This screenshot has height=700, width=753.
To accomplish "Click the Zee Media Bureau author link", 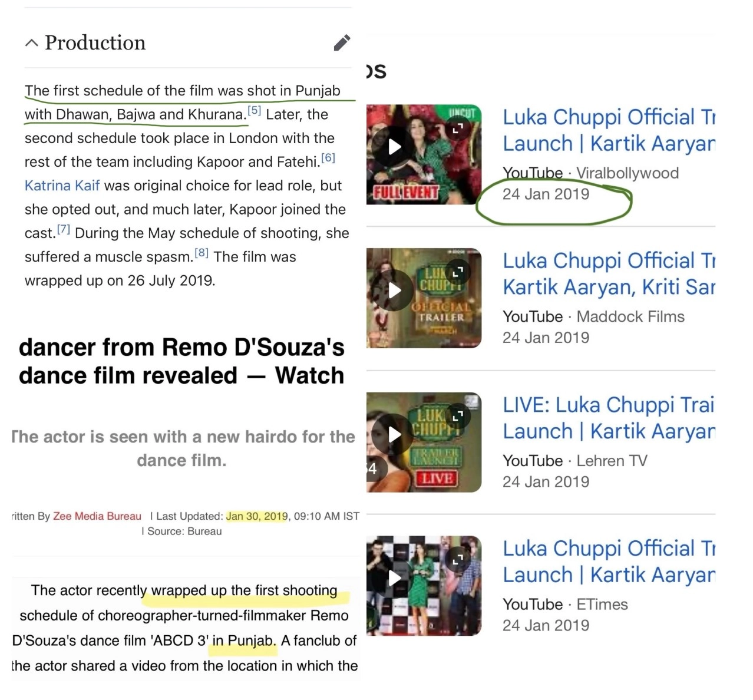I will [x=97, y=516].
